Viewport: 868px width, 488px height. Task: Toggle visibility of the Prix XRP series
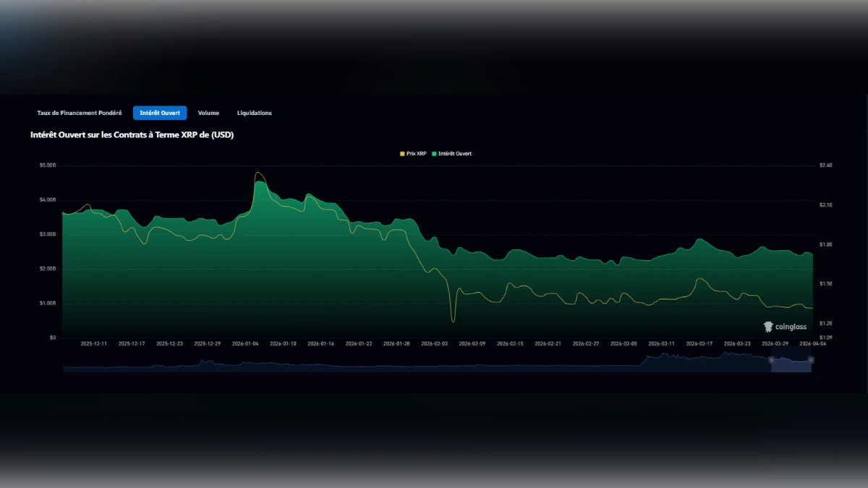(x=414, y=153)
